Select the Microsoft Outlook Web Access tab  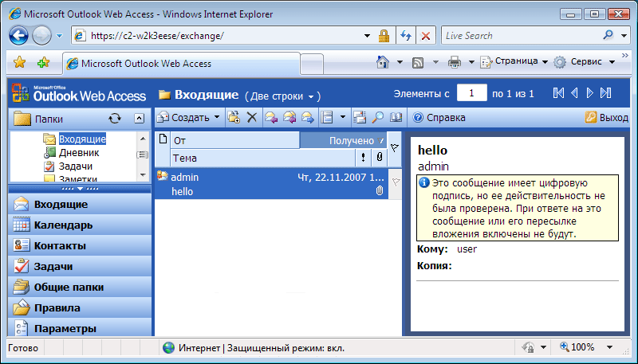[x=182, y=64]
